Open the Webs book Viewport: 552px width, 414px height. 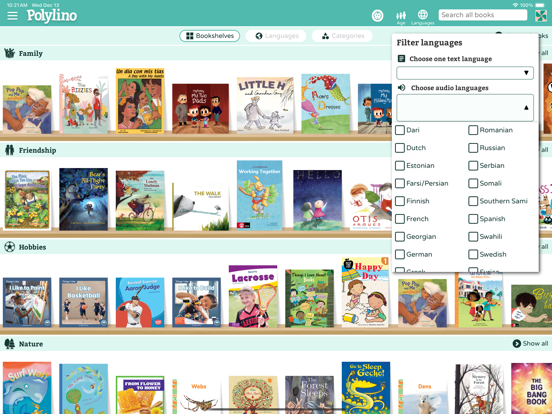point(197,396)
